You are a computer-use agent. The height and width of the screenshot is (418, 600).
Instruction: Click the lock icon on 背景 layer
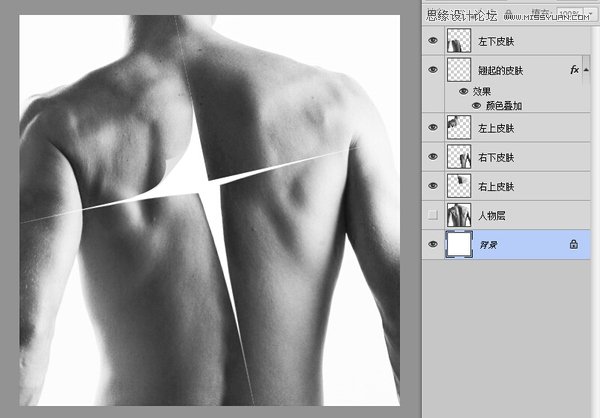tap(573, 244)
